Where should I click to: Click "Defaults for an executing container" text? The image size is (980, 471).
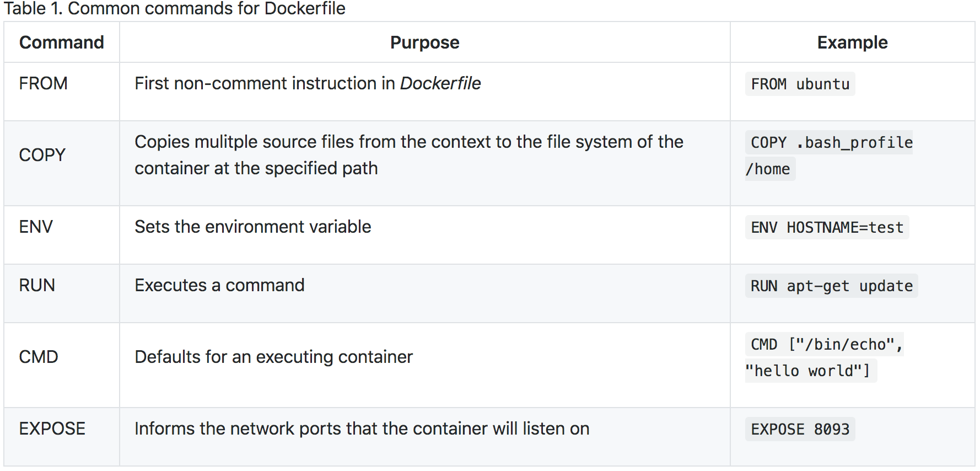point(273,357)
